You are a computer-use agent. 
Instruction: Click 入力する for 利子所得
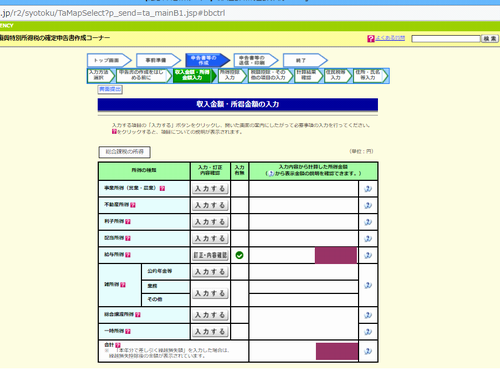(210, 222)
